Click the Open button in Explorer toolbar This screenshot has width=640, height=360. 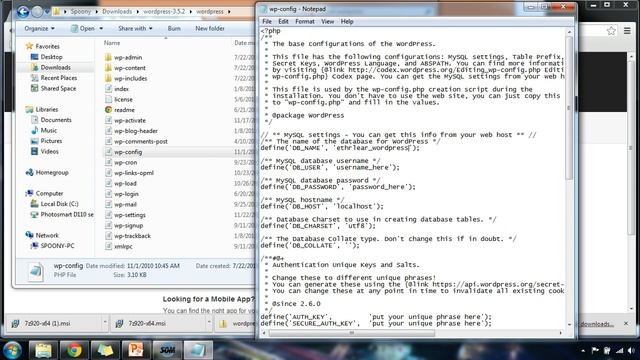click(83, 29)
